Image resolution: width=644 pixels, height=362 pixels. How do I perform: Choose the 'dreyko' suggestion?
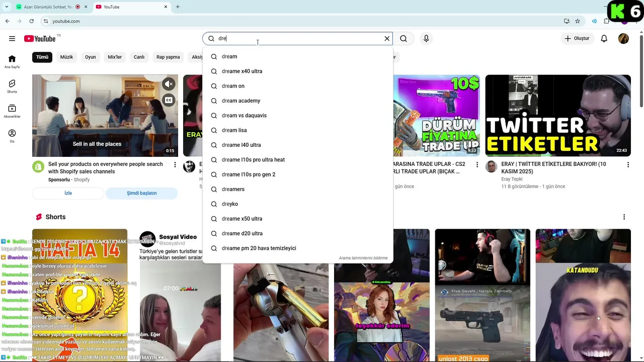click(297, 204)
